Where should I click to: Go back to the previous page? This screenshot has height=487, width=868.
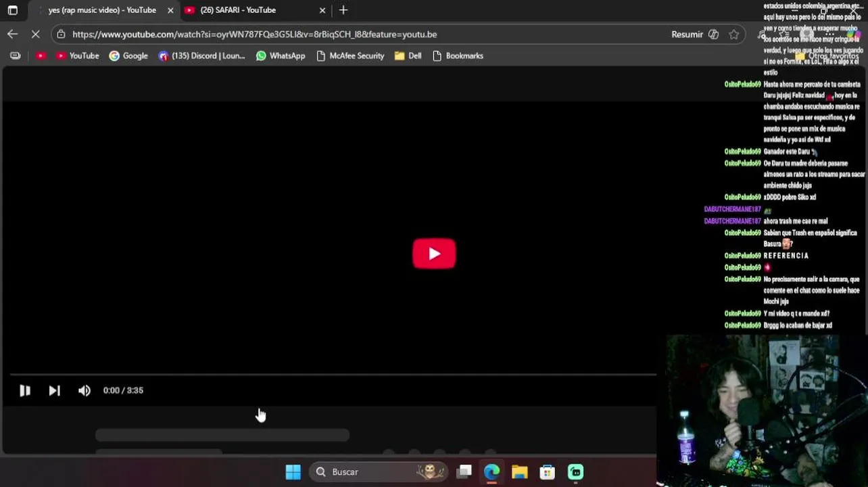click(x=12, y=34)
